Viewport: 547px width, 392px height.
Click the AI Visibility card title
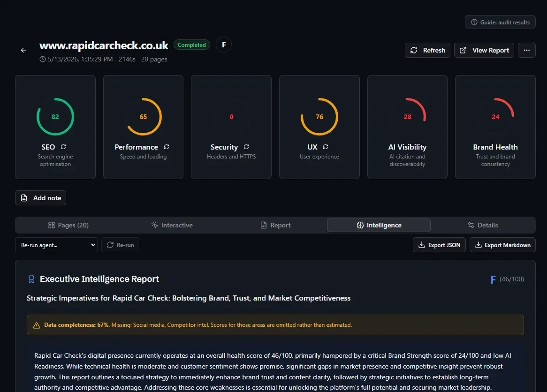(408, 147)
